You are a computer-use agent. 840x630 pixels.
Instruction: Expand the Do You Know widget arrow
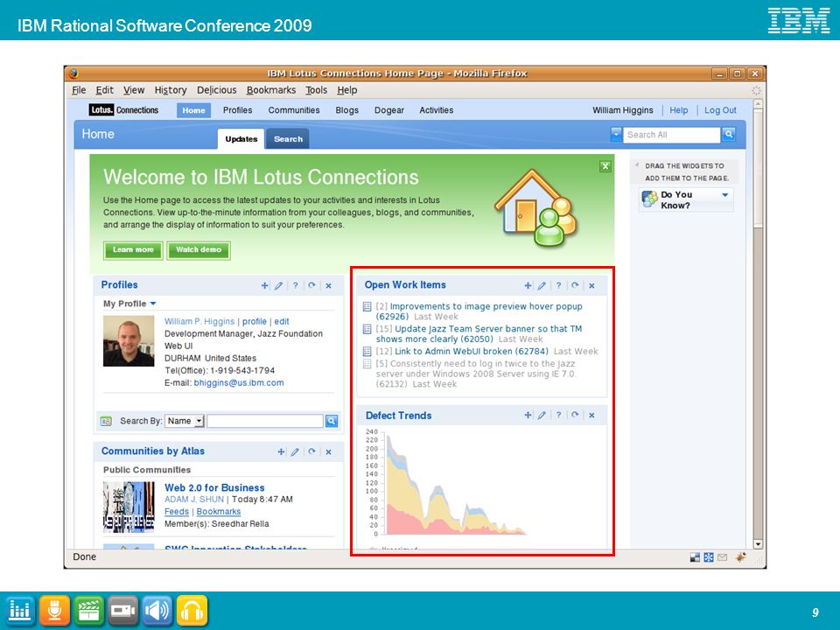724,195
